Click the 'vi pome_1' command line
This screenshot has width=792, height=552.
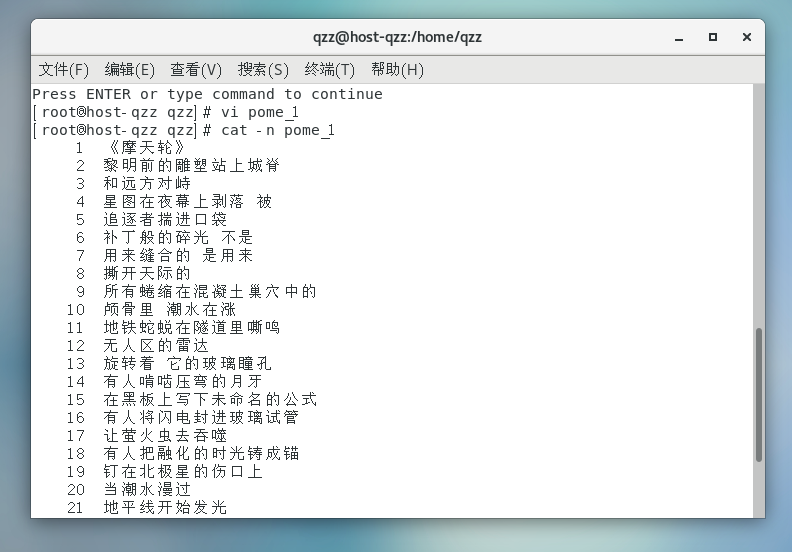coord(166,112)
